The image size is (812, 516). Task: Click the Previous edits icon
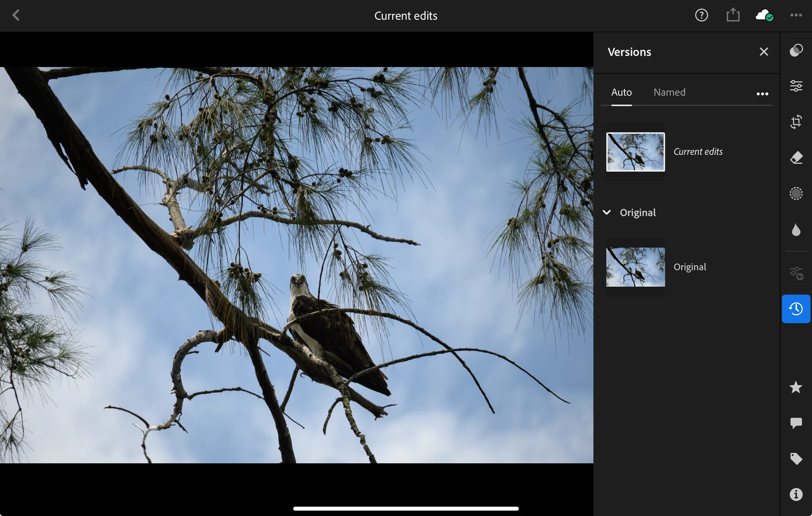[796, 273]
